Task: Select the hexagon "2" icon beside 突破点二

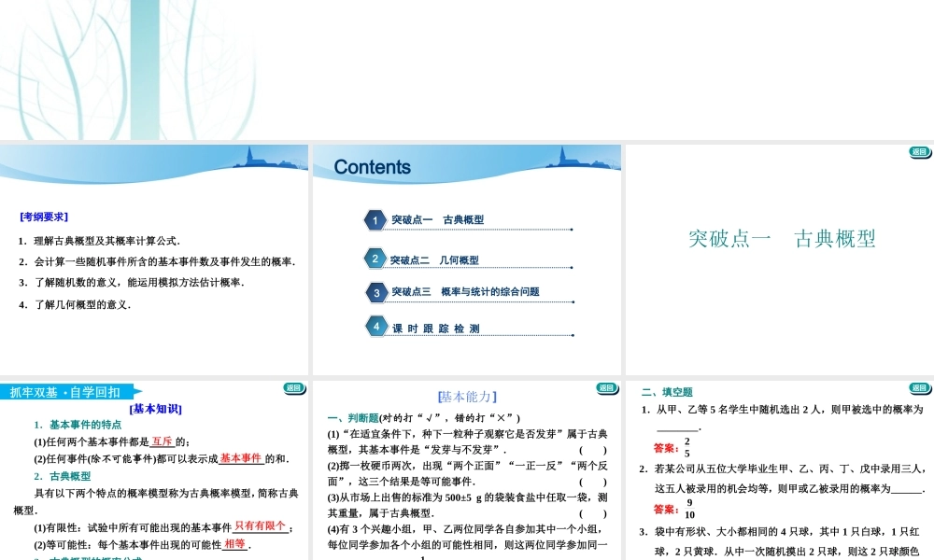Action: [x=374, y=260]
